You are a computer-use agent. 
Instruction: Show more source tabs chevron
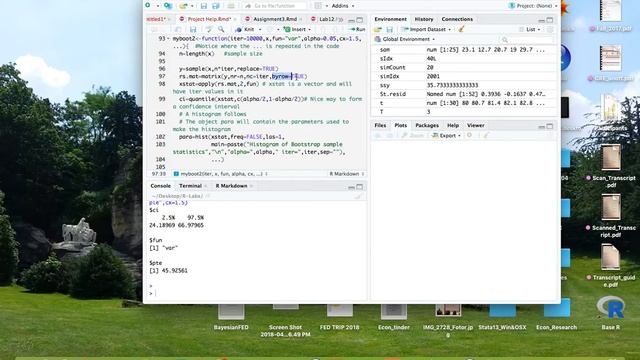pos(340,19)
